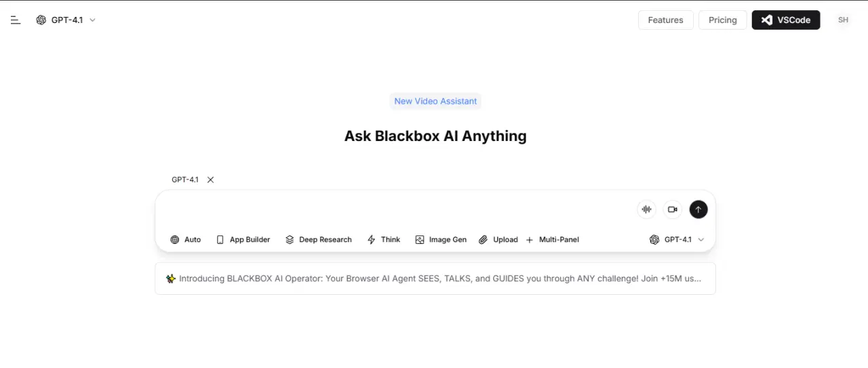The image size is (868, 368).
Task: Click the GPT-4.1 tag label above input
Action: click(185, 180)
